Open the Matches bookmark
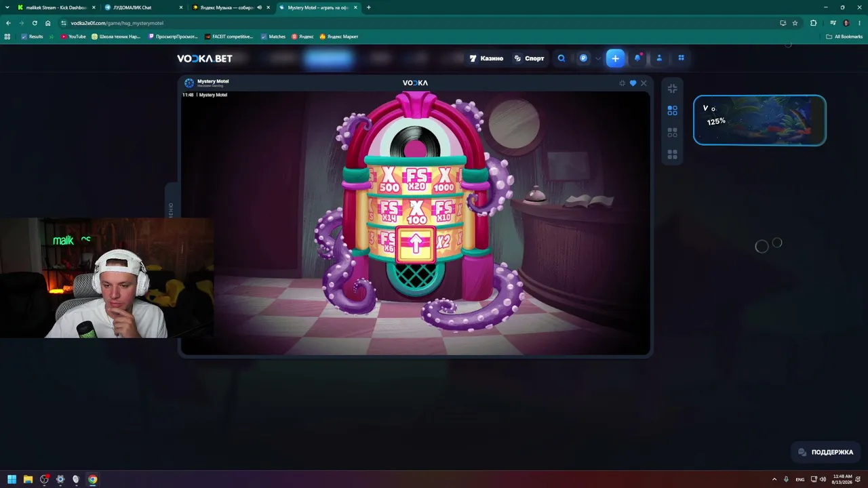Screen dimensions: 868x488 point(273,37)
